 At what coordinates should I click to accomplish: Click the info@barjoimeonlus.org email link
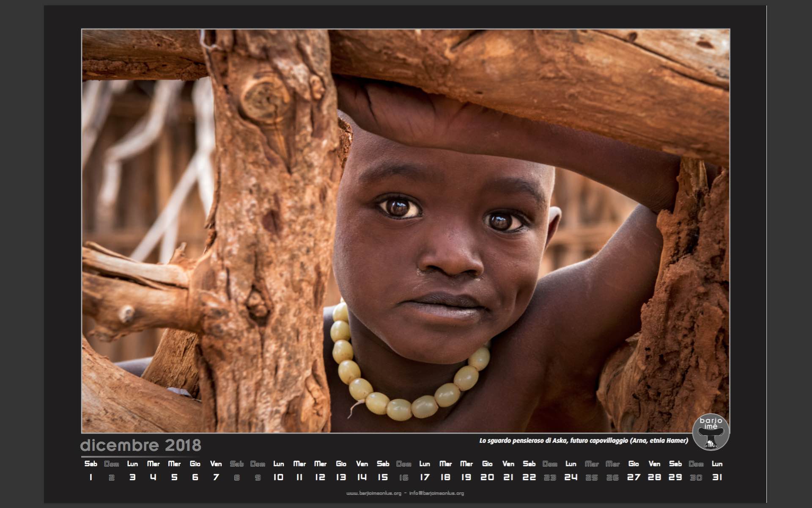(436, 493)
